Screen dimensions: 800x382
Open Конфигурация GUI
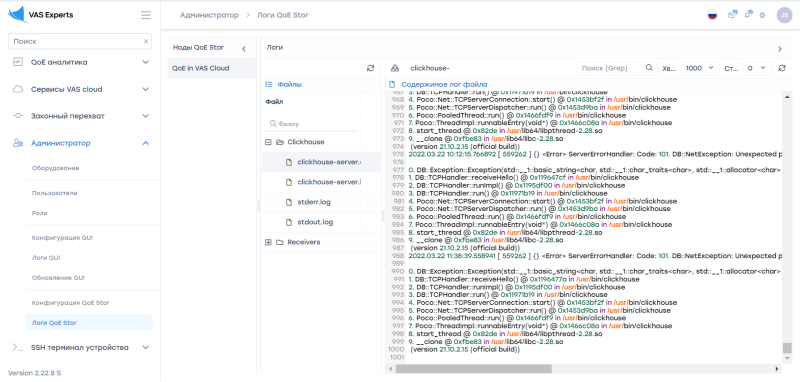pos(62,238)
